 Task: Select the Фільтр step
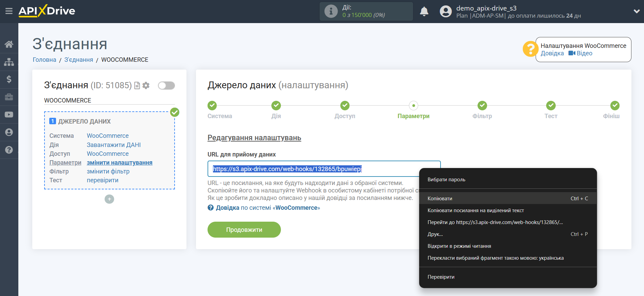(x=482, y=106)
